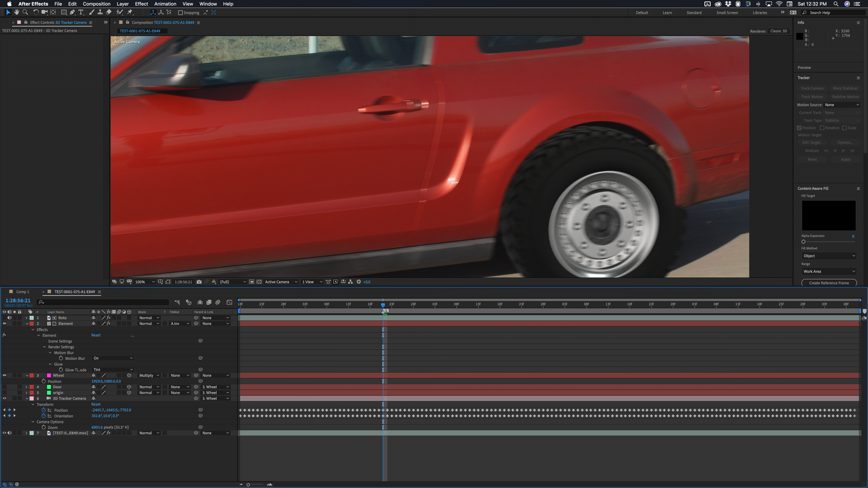Select the Pen tool
The width and height of the screenshot is (868, 488).
tap(72, 12)
